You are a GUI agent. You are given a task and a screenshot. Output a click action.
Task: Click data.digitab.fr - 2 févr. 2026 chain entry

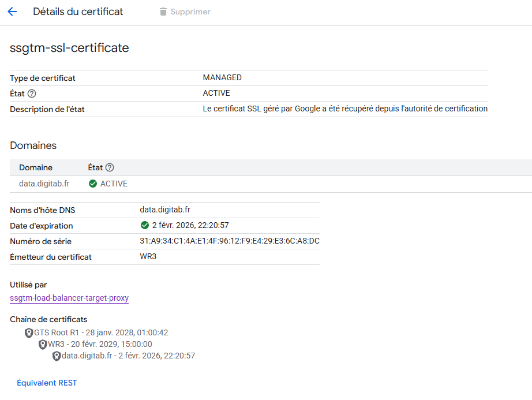128,356
